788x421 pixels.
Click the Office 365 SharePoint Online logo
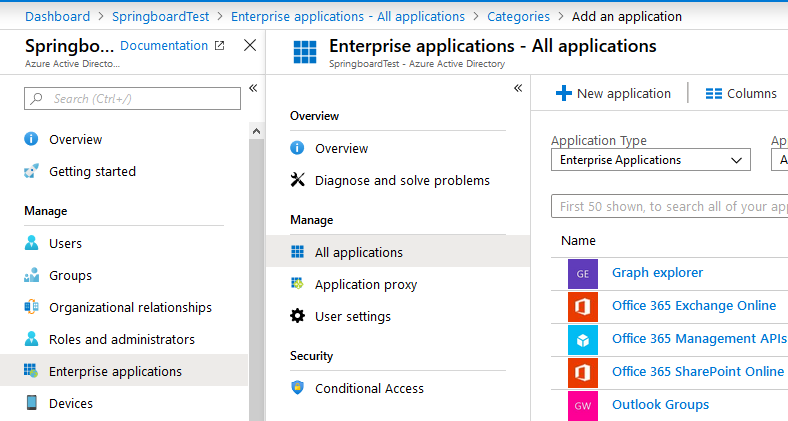[x=583, y=373]
